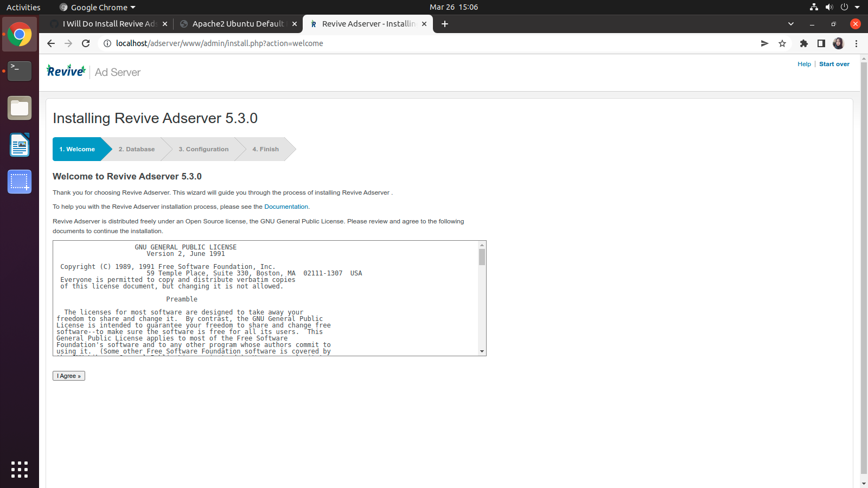Click the volume icon in top bar
The width and height of the screenshot is (868, 488).
pyautogui.click(x=829, y=7)
